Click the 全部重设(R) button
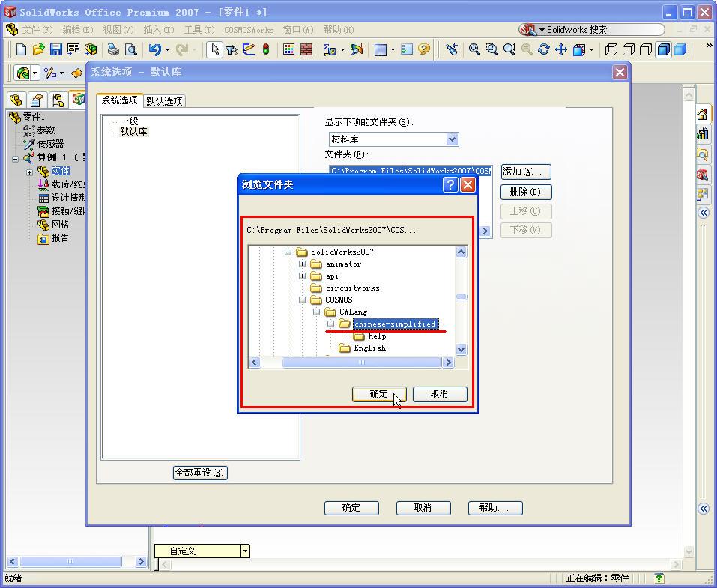Image resolution: width=717 pixels, height=588 pixels. (200, 473)
